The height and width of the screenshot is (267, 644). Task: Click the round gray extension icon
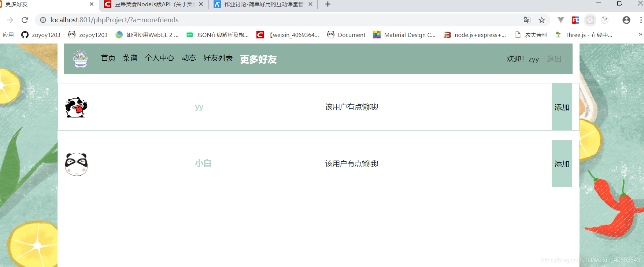coord(605,20)
